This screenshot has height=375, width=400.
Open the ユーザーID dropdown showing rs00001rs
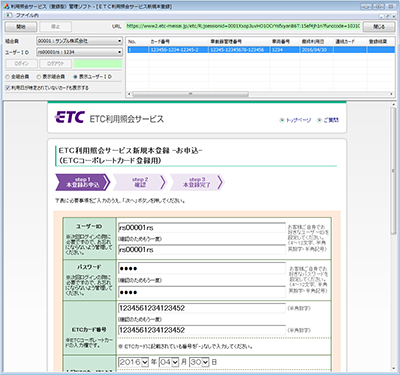(x=79, y=52)
